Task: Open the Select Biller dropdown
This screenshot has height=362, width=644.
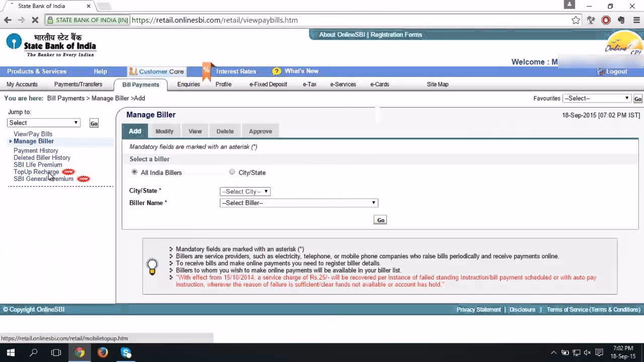Action: [299, 203]
